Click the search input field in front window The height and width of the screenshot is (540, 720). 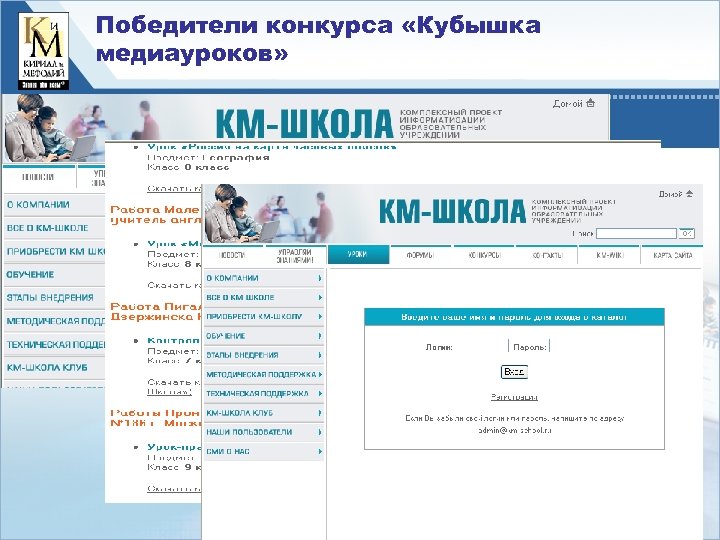pos(636,234)
